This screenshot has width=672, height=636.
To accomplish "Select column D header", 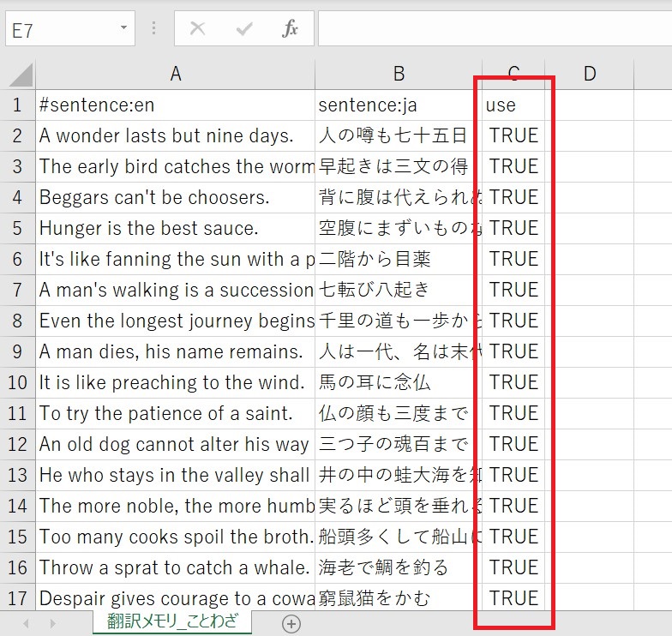I will tap(590, 75).
